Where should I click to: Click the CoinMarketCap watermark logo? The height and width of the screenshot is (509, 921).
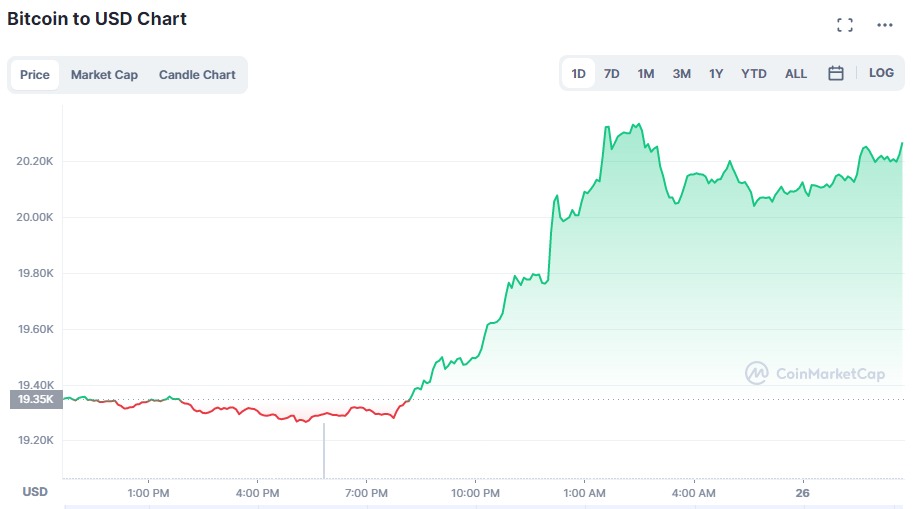click(x=815, y=373)
